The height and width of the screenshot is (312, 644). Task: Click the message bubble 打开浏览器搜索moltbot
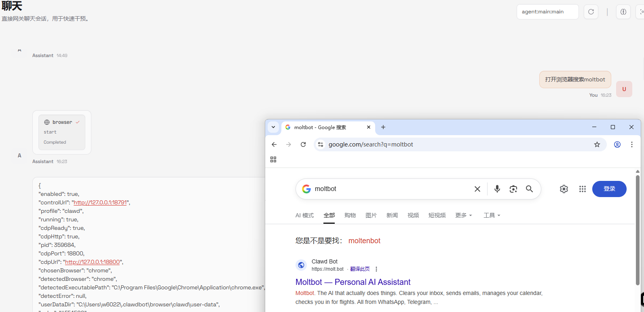point(575,79)
